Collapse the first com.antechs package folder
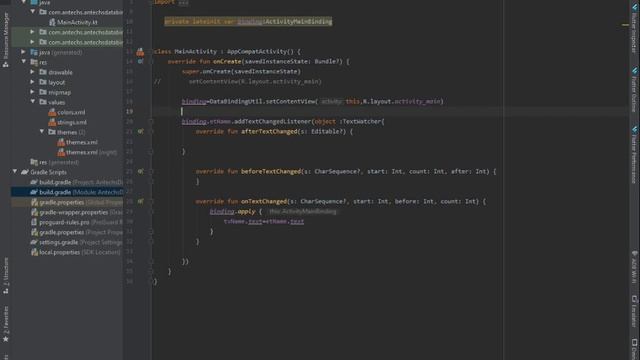Viewport: 640px width, 360px height. 33,12
